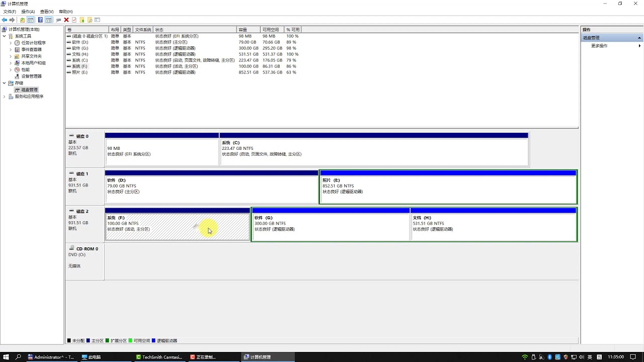Open 设备管理器 in the console tree
Viewport: 644px width, 362px height.
coord(31,76)
